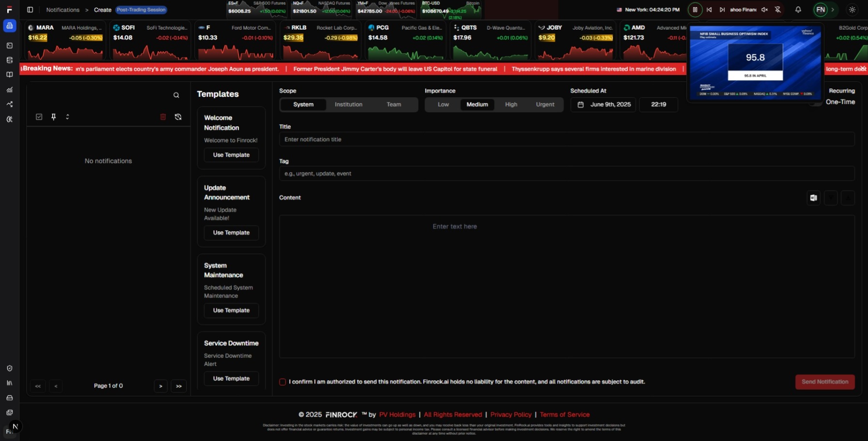Image resolution: width=868 pixels, height=441 pixels.
Task: Open the PV Holdings footer link
Action: point(397,415)
